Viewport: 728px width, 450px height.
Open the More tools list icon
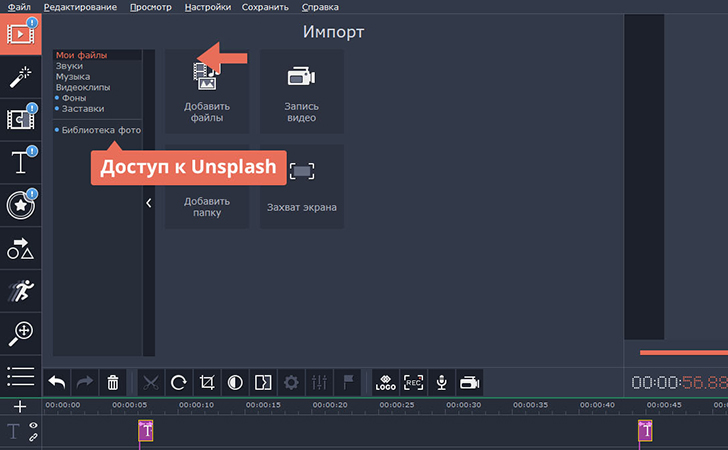(x=20, y=376)
